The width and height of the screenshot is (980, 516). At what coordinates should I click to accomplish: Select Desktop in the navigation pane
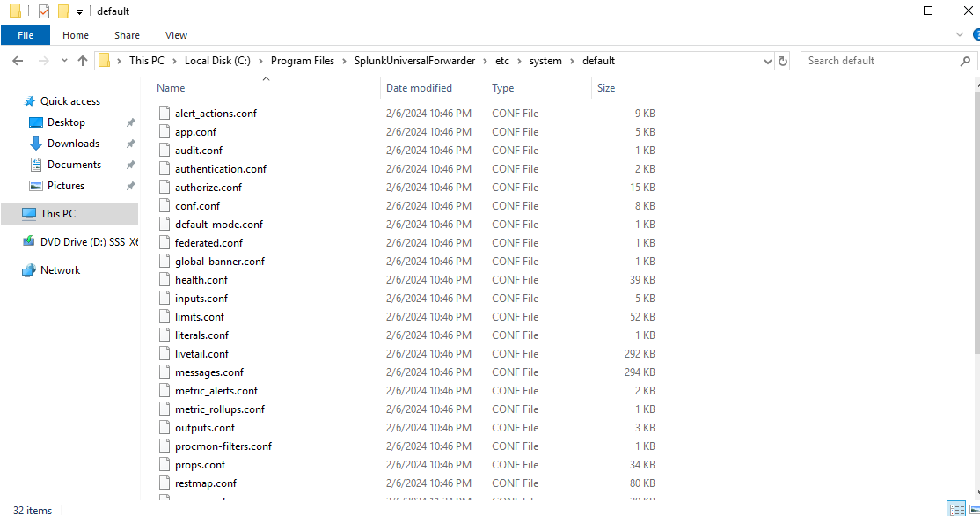[66, 122]
